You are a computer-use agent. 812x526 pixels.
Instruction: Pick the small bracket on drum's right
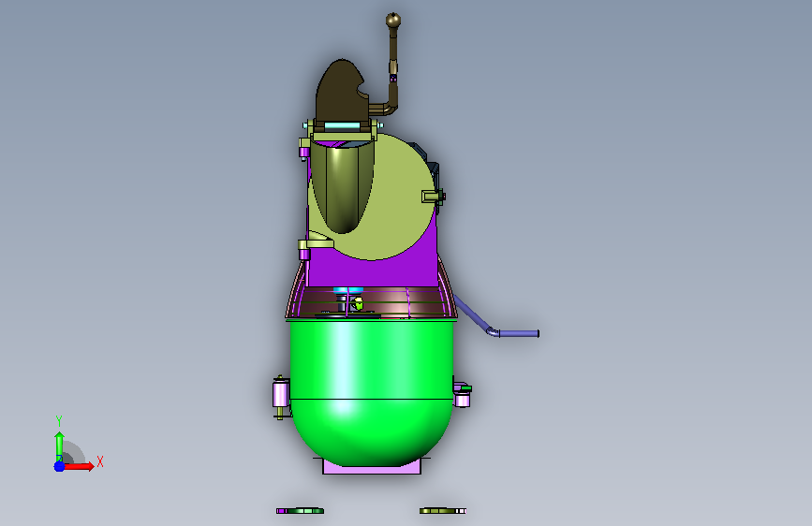[433, 197]
